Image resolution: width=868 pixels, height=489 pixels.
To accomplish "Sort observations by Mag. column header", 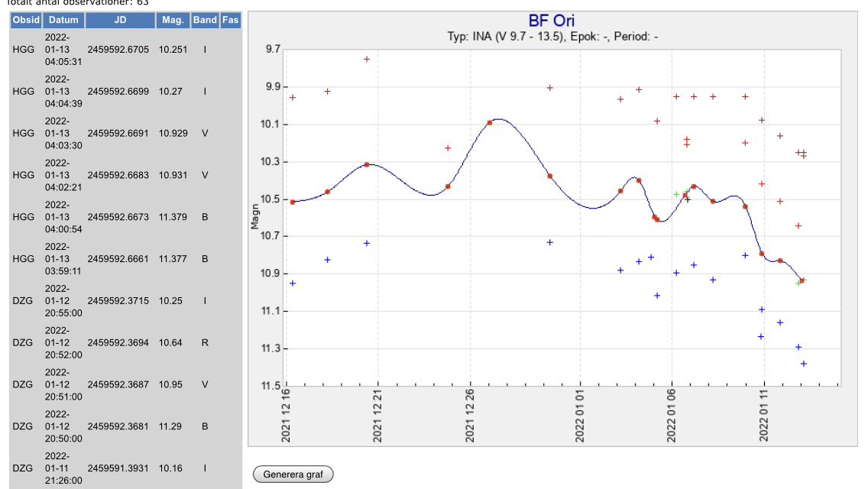I will coord(173,21).
